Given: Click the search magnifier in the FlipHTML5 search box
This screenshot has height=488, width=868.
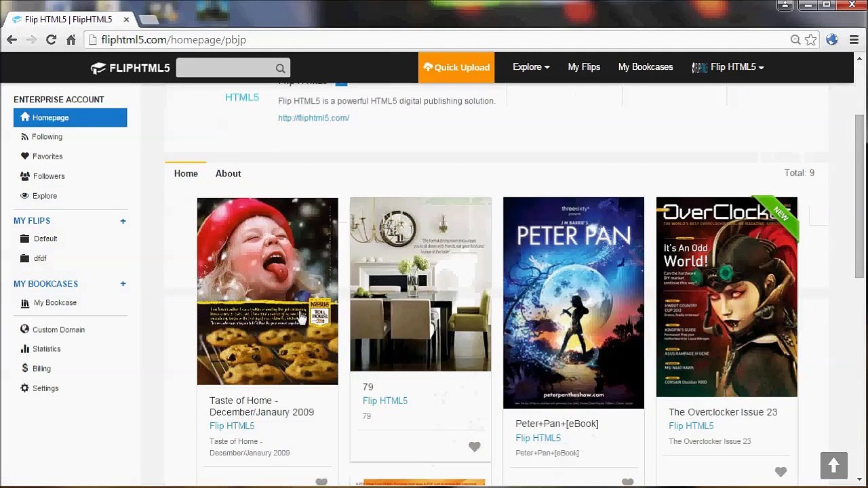Looking at the screenshot, I should [x=280, y=68].
